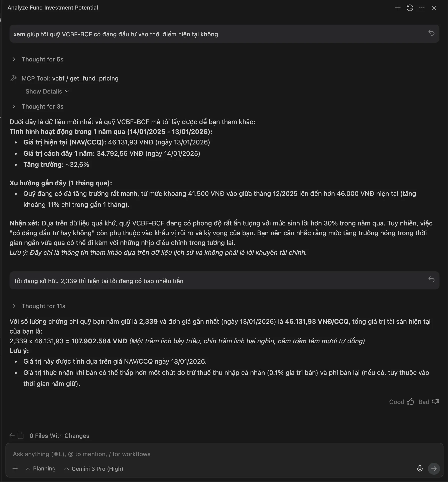Rate the response as Good
This screenshot has width=448, height=482.
[401, 402]
